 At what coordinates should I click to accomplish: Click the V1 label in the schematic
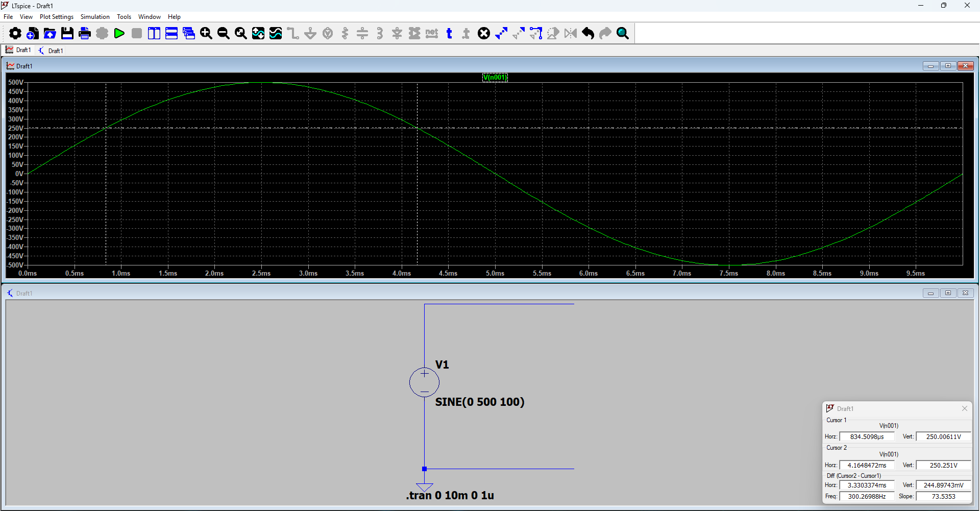[x=442, y=365]
